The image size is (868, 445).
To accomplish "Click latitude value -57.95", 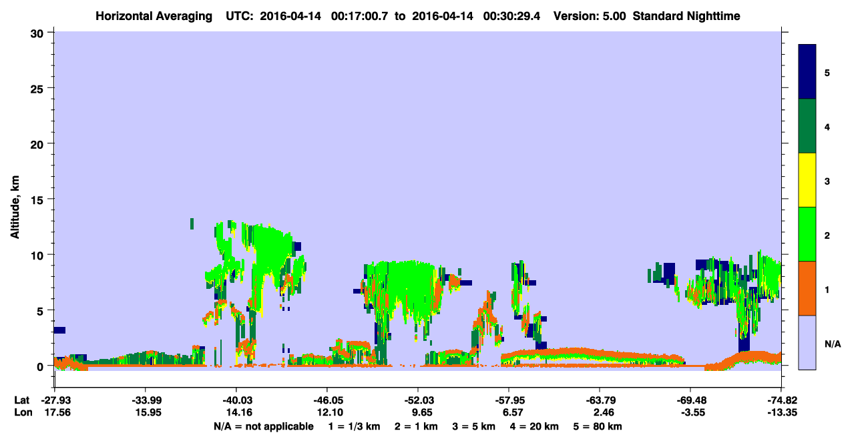I will pos(509,400).
